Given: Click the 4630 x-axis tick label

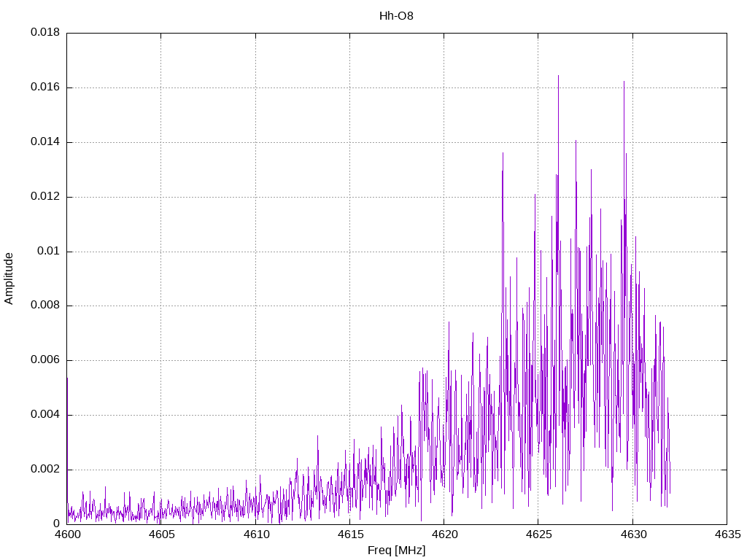Looking at the screenshot, I should click(632, 534).
